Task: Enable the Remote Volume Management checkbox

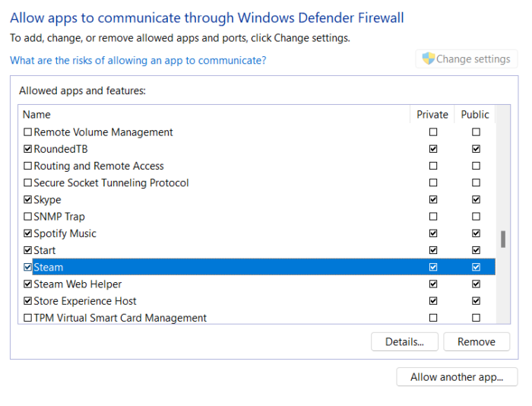Action: click(x=28, y=132)
